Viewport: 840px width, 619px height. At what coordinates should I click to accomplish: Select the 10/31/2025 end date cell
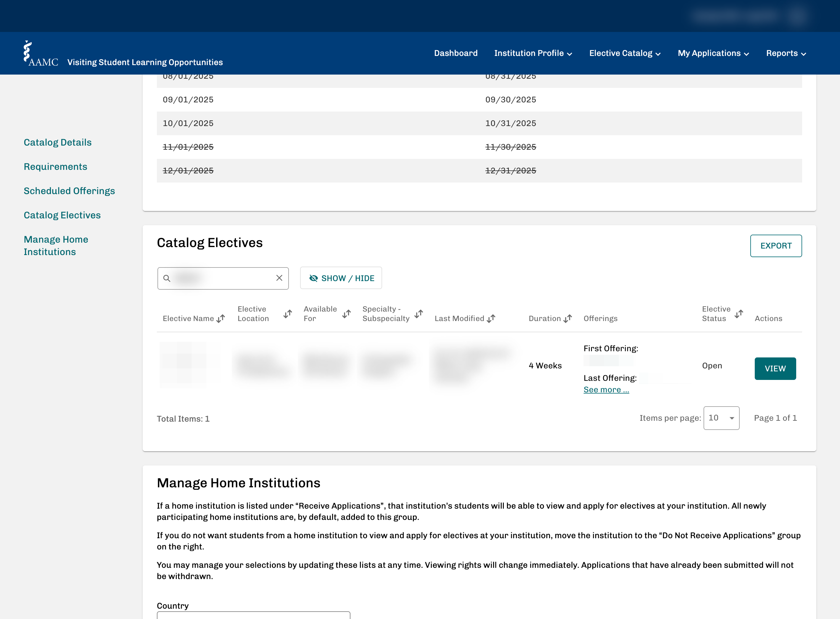(511, 123)
